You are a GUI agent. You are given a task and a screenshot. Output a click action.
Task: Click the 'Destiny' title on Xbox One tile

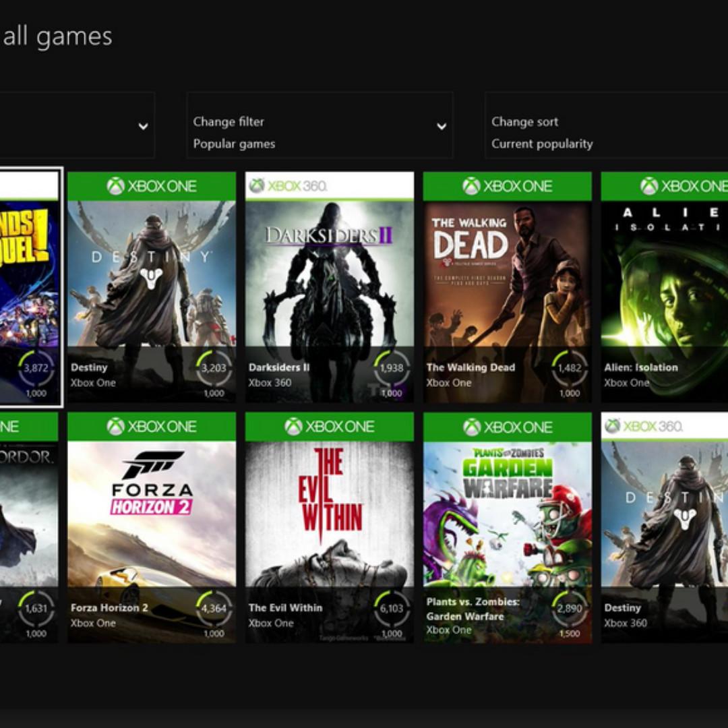pyautogui.click(x=89, y=367)
